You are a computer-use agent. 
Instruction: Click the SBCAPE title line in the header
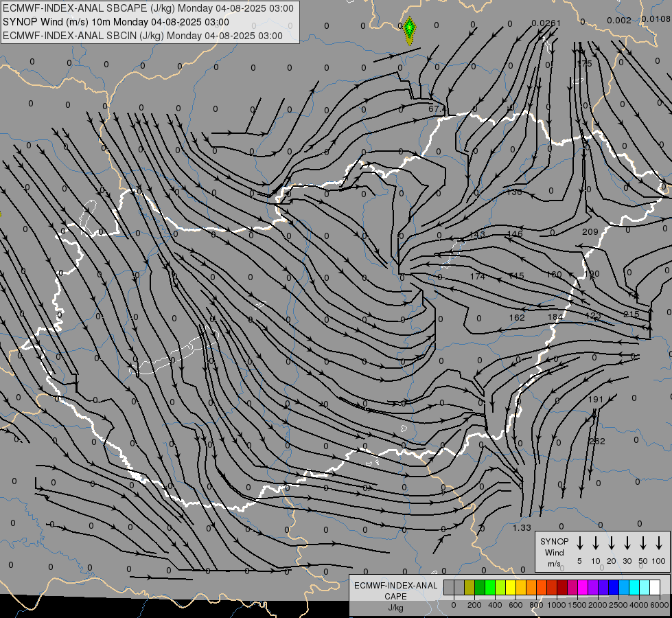click(148, 8)
